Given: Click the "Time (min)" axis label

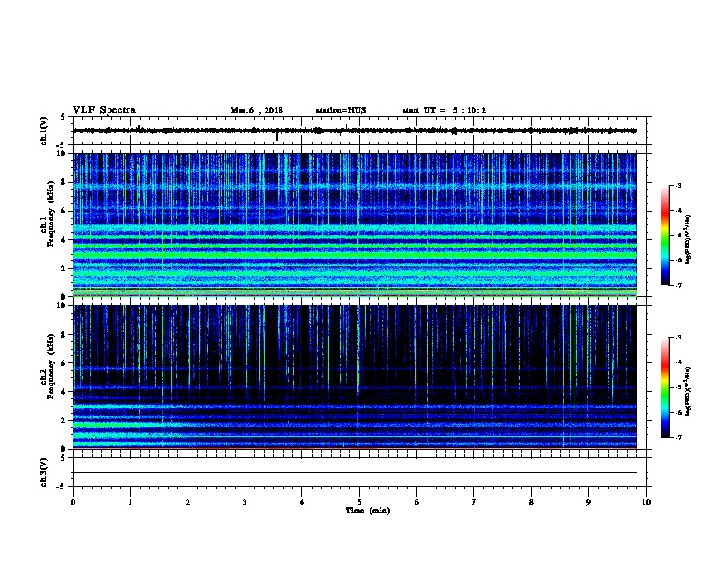Looking at the screenshot, I should click(368, 511).
